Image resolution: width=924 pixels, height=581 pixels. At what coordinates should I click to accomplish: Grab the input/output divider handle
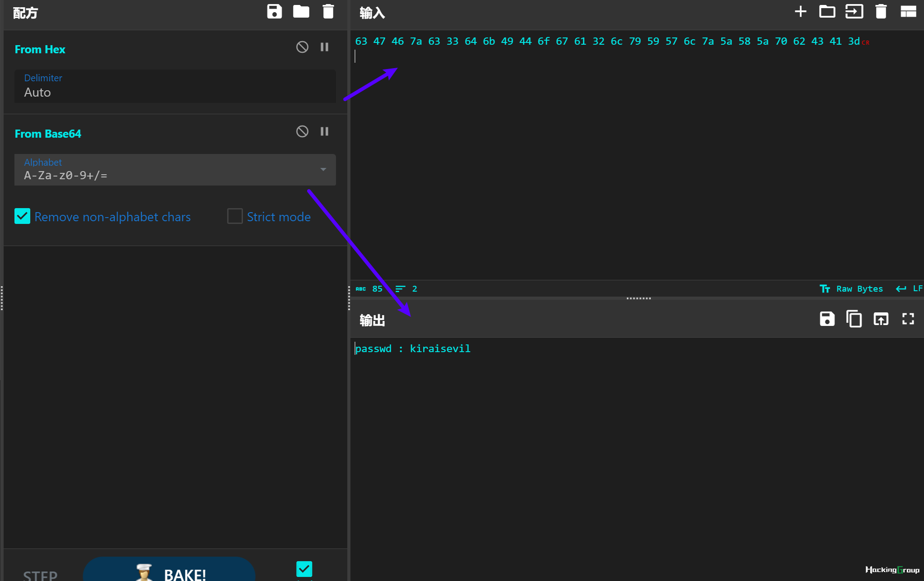point(639,298)
